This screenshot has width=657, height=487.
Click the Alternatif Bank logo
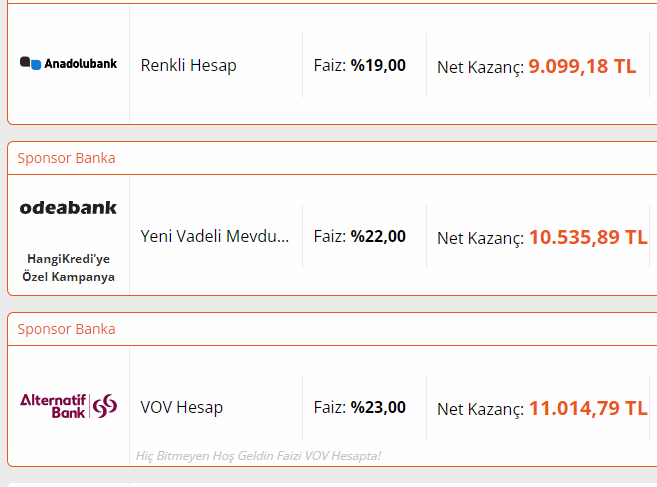68,406
